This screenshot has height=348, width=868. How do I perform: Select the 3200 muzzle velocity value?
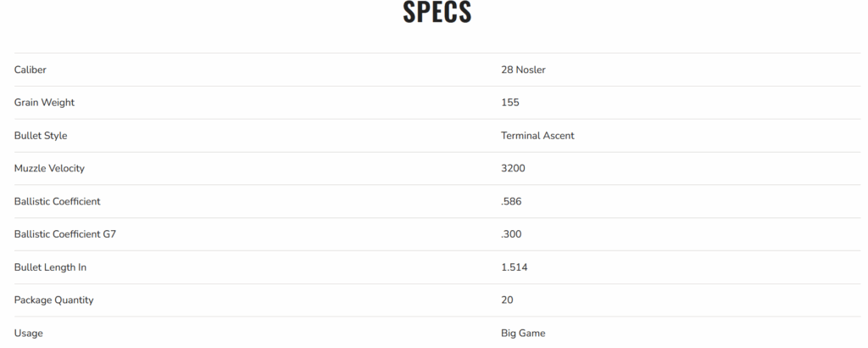tap(513, 169)
